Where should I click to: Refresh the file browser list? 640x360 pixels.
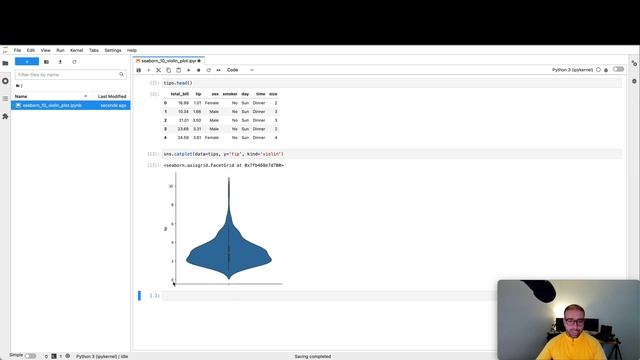74,62
